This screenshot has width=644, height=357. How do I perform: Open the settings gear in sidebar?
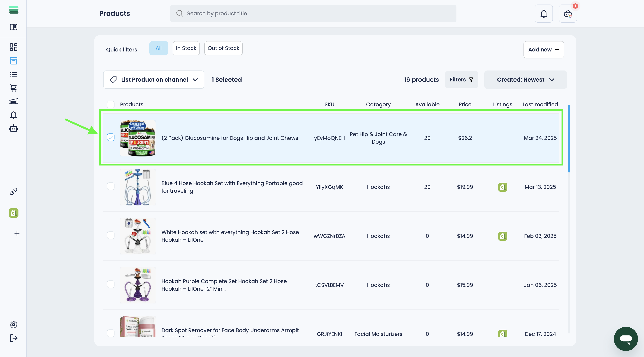14,324
